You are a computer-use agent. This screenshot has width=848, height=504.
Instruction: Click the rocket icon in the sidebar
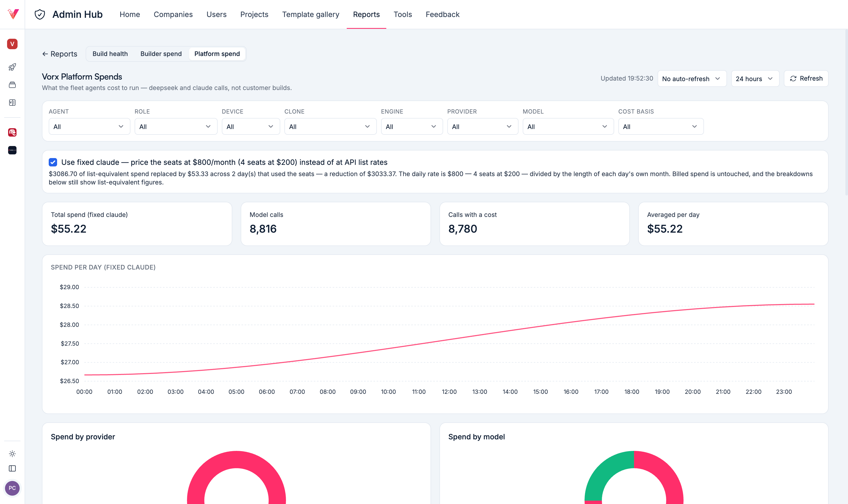12,67
